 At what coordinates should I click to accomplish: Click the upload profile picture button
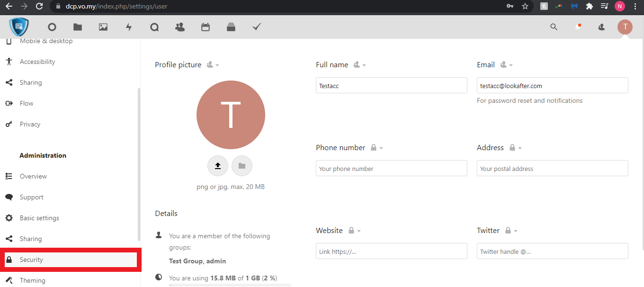coord(218,166)
